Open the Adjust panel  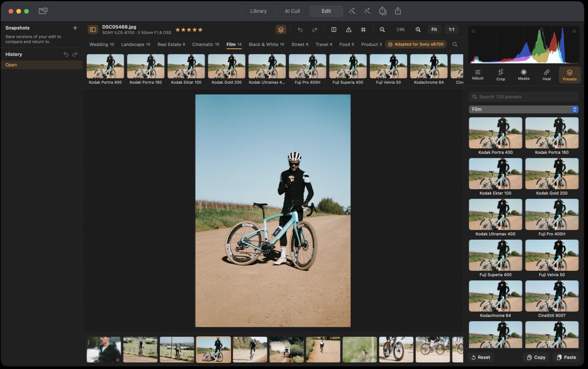click(x=478, y=74)
